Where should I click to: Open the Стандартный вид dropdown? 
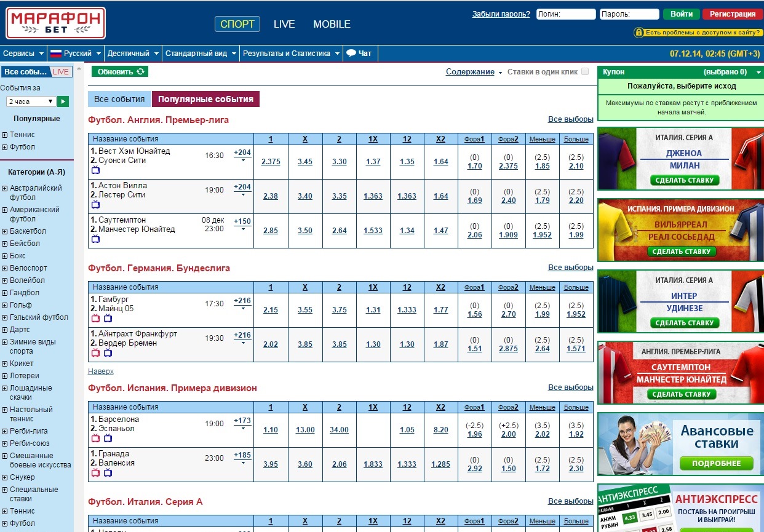(201, 54)
